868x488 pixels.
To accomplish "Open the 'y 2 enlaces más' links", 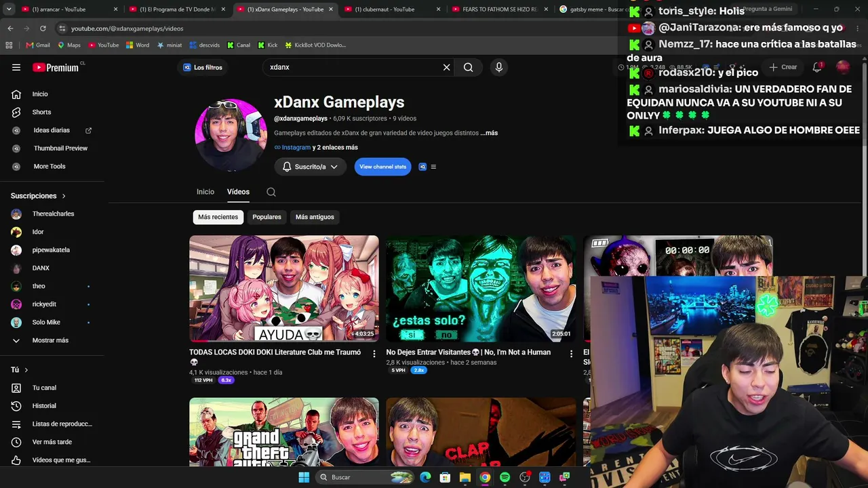I will (x=335, y=147).
